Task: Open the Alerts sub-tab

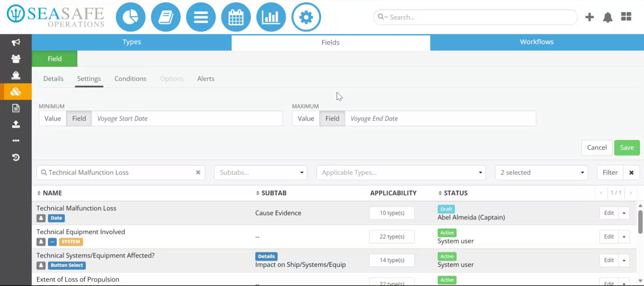Action: click(206, 79)
